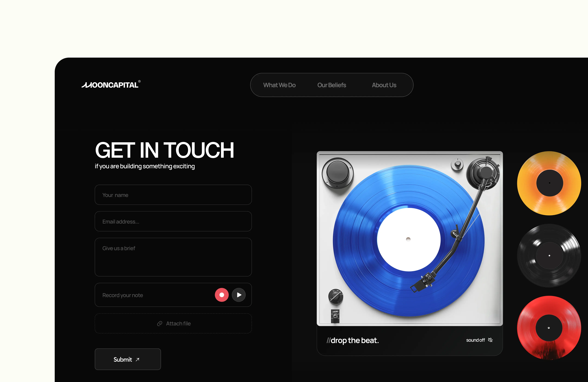Viewport: 588px width, 382px height.
Task: Select the orange vinyl record
Action: coord(549,183)
